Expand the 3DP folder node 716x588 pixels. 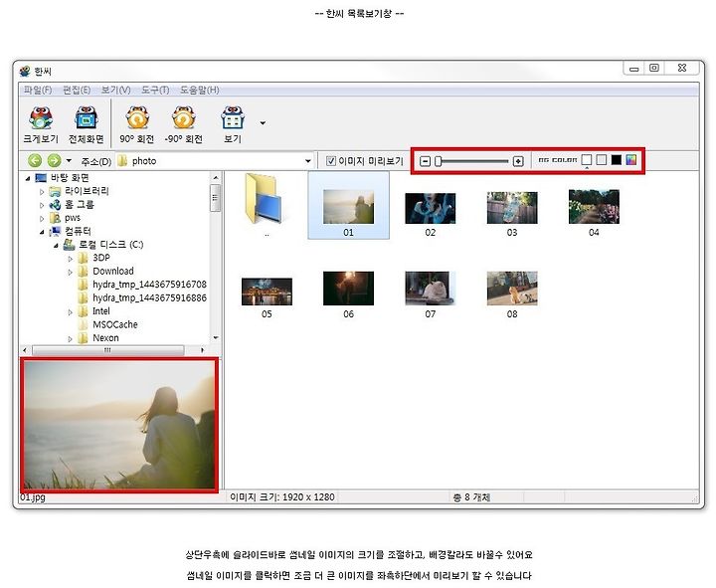(x=70, y=259)
